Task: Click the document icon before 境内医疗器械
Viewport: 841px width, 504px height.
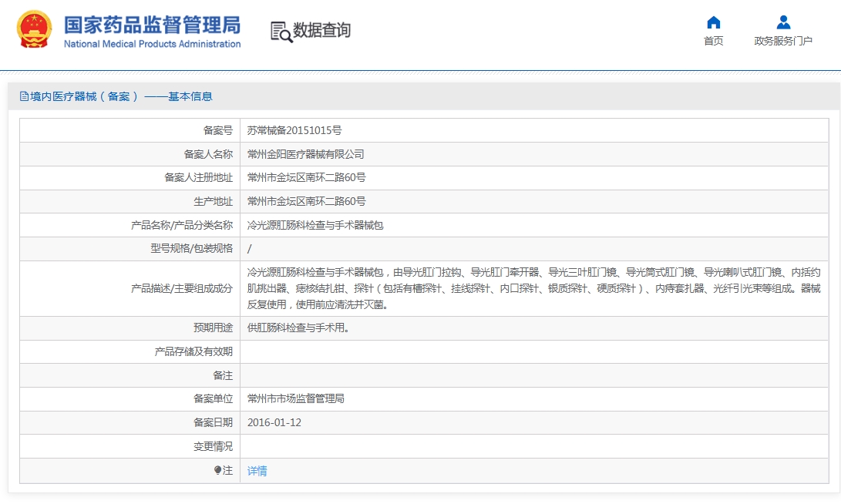Action: pyautogui.click(x=24, y=96)
